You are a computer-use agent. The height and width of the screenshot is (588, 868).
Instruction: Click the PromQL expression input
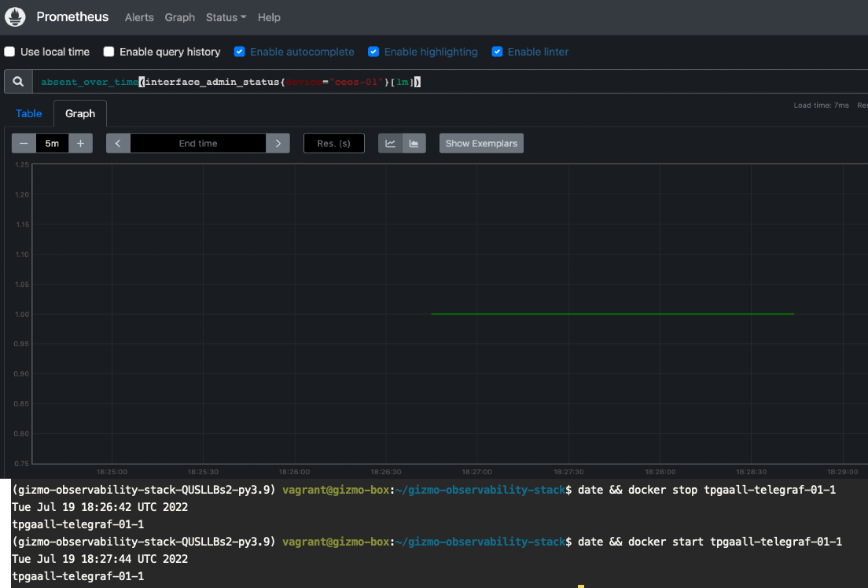click(450, 82)
